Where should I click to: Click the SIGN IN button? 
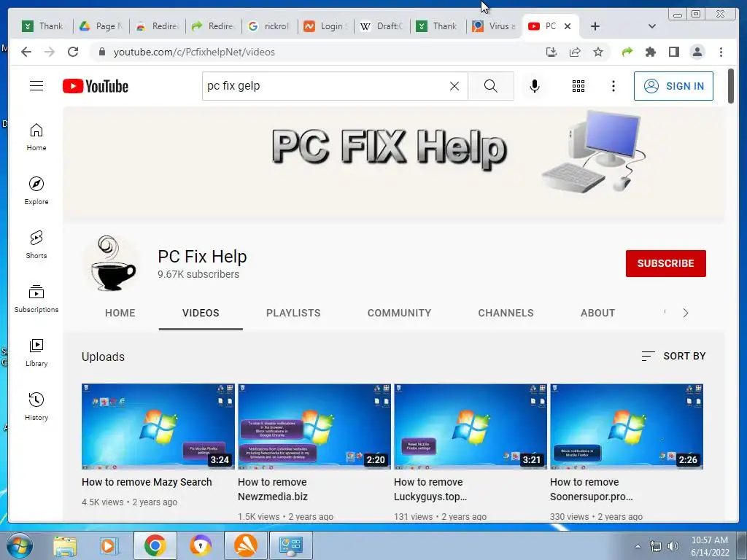tap(673, 86)
